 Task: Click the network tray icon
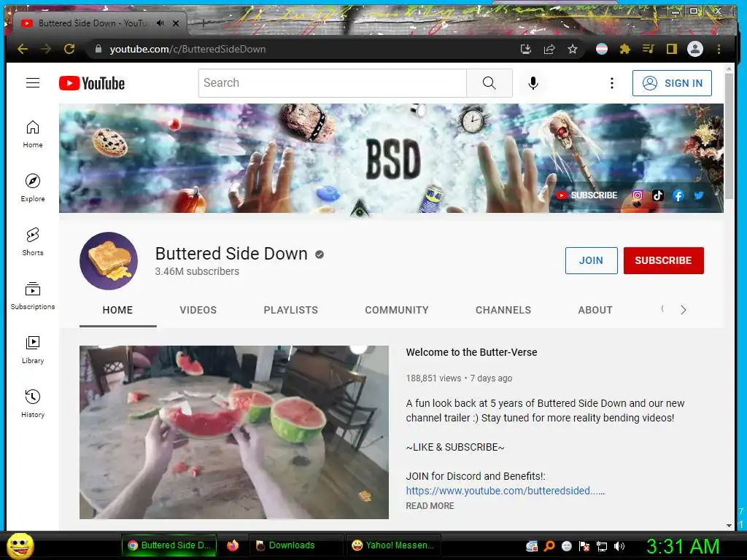602,546
